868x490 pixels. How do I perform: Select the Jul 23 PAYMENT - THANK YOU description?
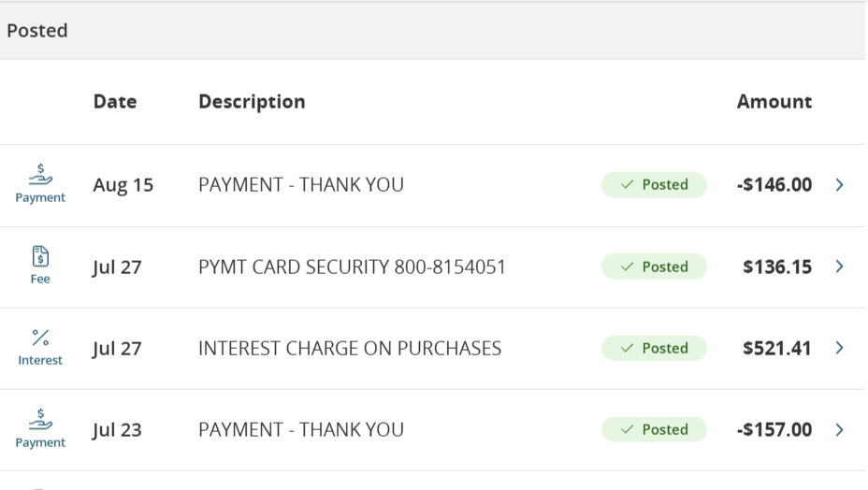(x=301, y=430)
